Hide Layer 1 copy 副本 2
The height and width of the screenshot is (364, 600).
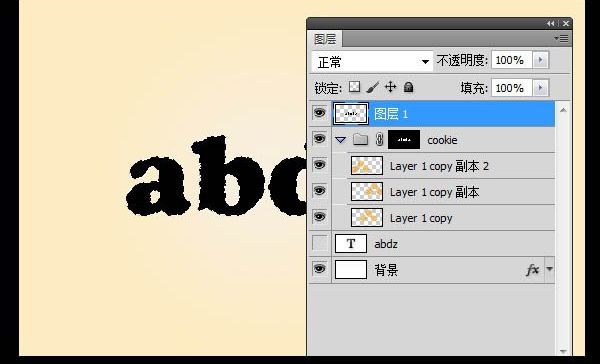pos(320,165)
